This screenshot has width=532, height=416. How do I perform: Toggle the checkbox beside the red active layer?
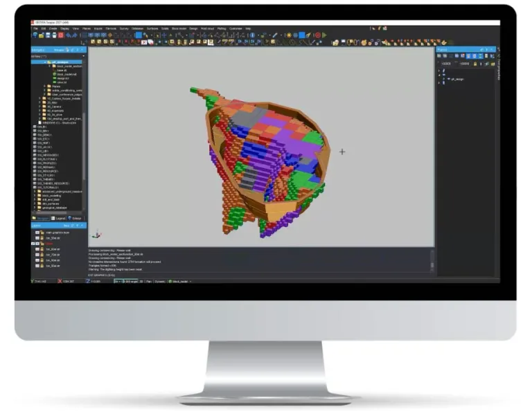tap(33, 244)
